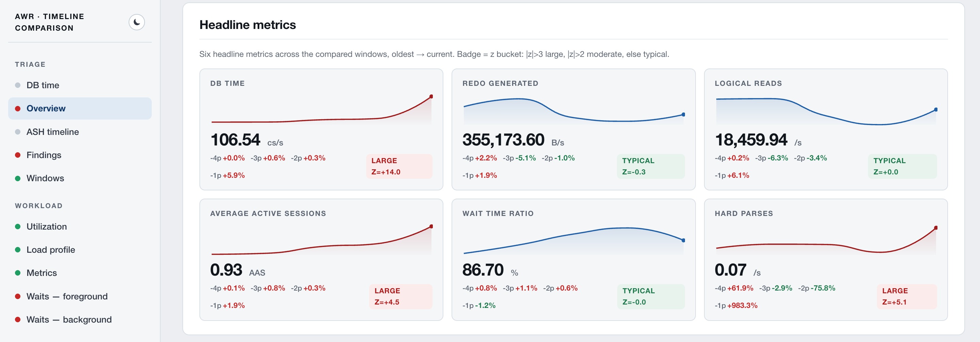Click the LARGE Z=+14.0 badge
Screen dimensions: 980x342
[x=399, y=167]
